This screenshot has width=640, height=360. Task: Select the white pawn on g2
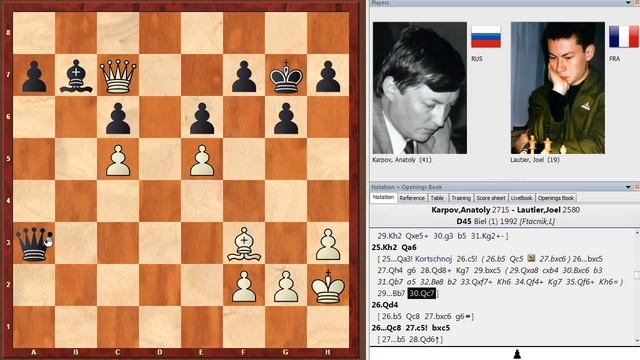coord(286,287)
